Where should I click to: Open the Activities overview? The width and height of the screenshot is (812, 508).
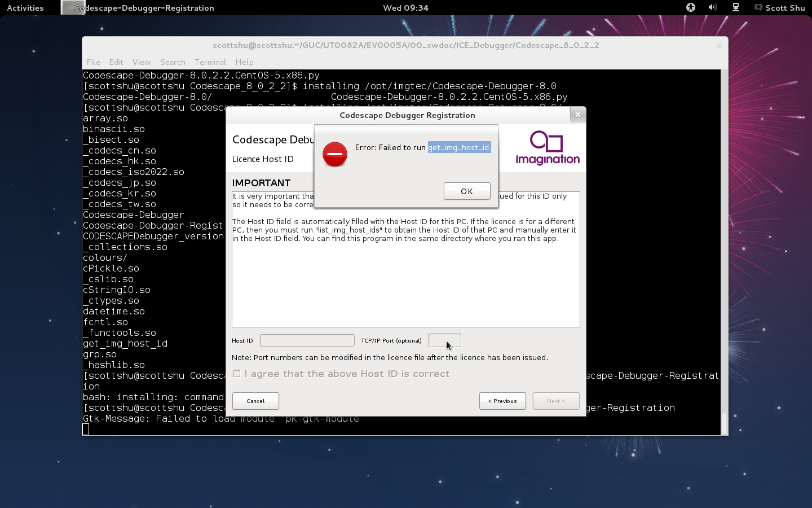coord(25,8)
